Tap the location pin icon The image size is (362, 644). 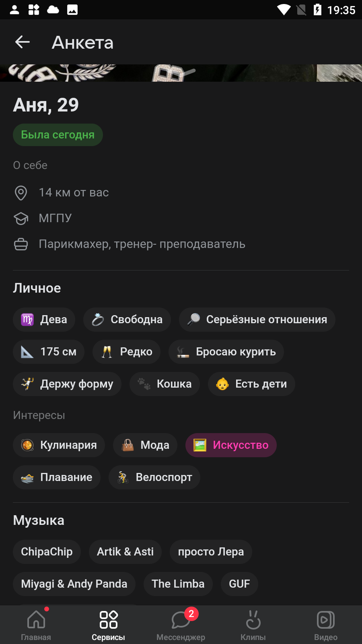(21, 193)
